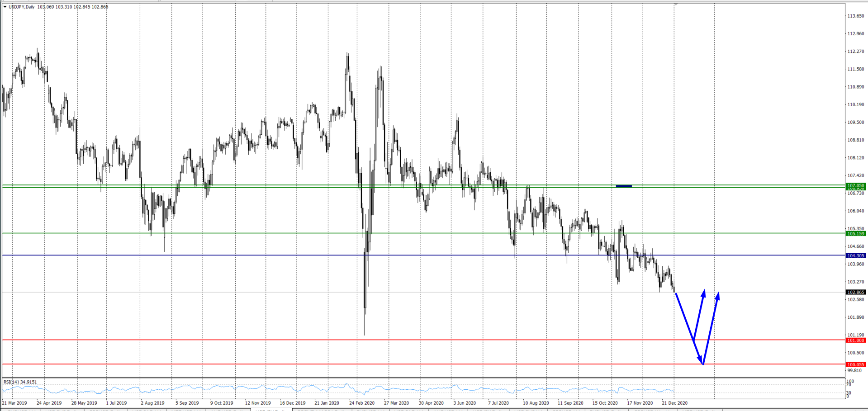This screenshot has height=411, width=868.
Task: Select the green 107.050 price label
Action: point(855,185)
